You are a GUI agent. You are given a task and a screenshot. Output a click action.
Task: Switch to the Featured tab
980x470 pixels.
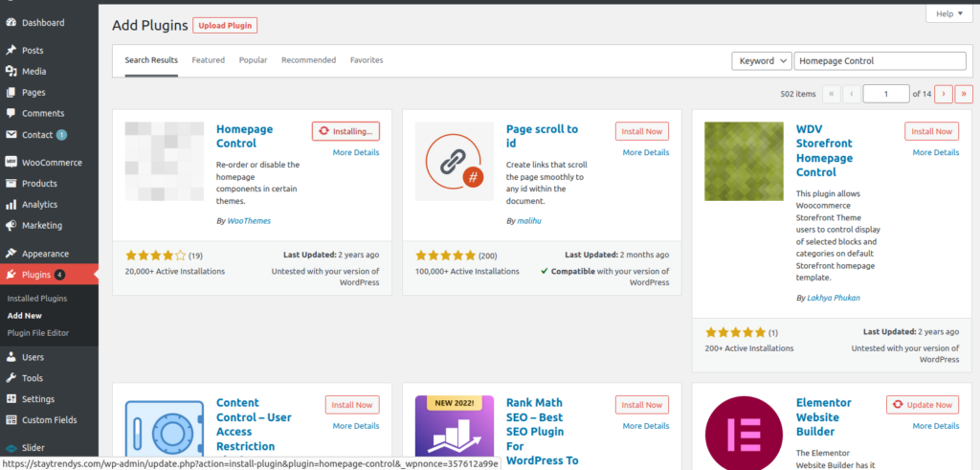pos(208,60)
